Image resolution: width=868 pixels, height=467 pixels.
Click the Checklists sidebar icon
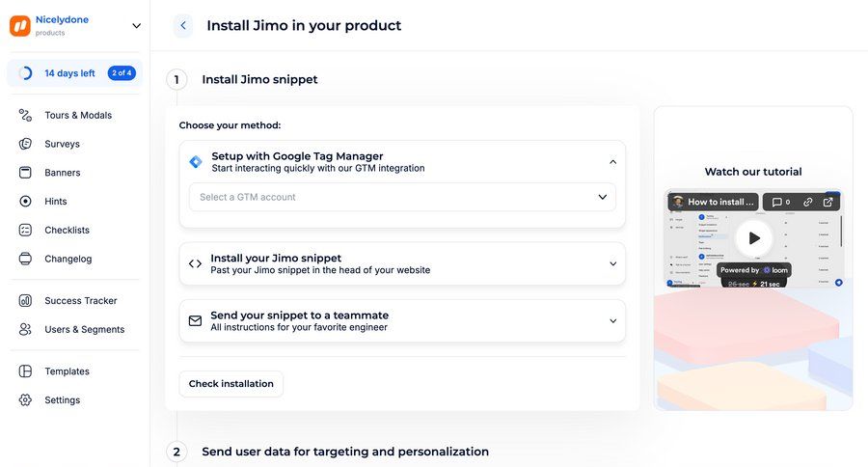(x=25, y=230)
